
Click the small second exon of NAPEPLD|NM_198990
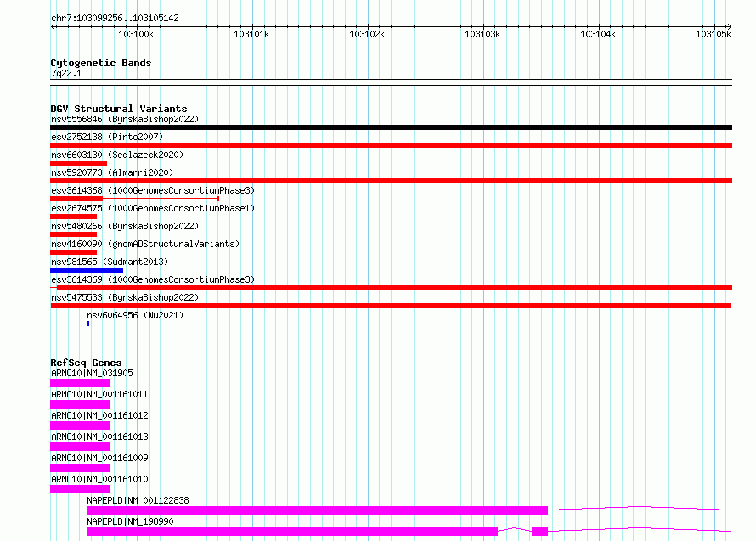pos(539,532)
